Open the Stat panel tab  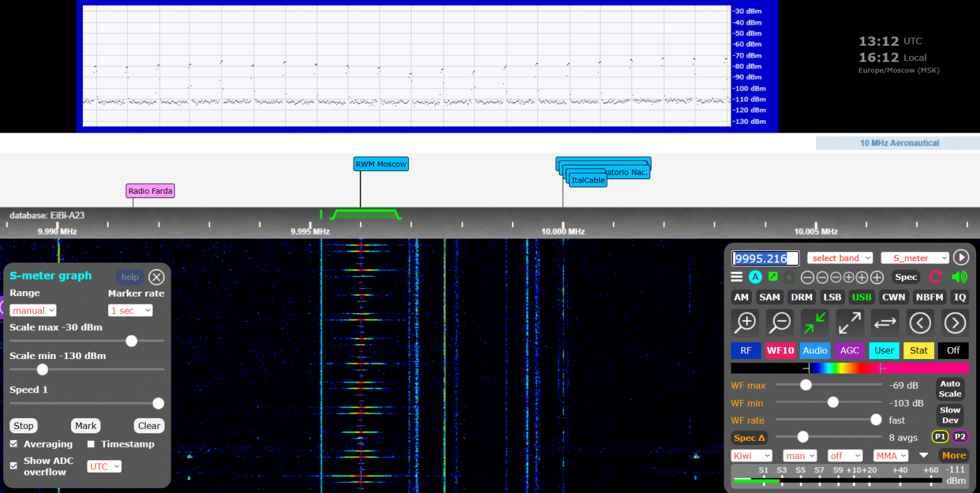coord(918,350)
